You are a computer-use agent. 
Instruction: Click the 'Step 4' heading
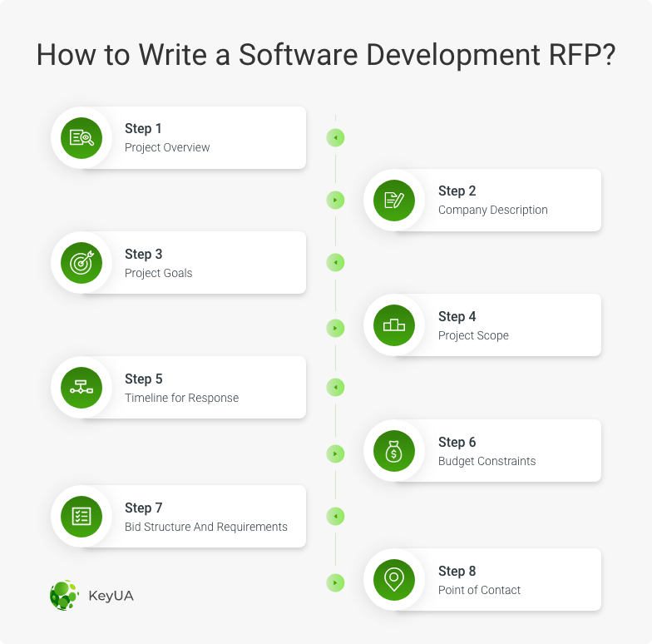click(x=457, y=316)
